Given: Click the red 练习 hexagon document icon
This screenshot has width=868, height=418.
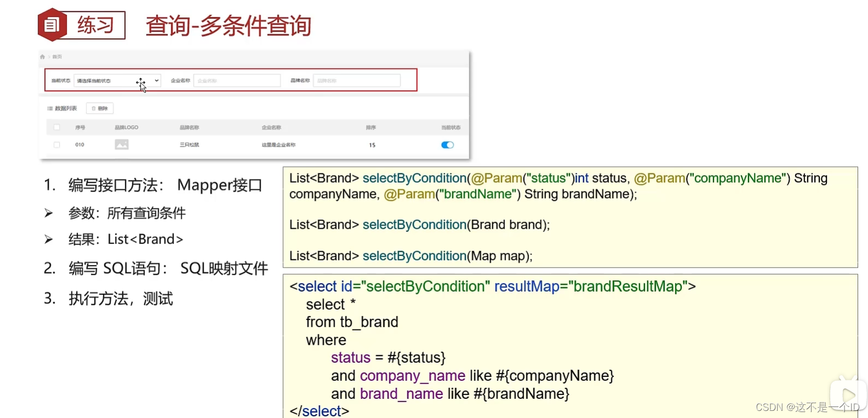Looking at the screenshot, I should coord(52,25).
